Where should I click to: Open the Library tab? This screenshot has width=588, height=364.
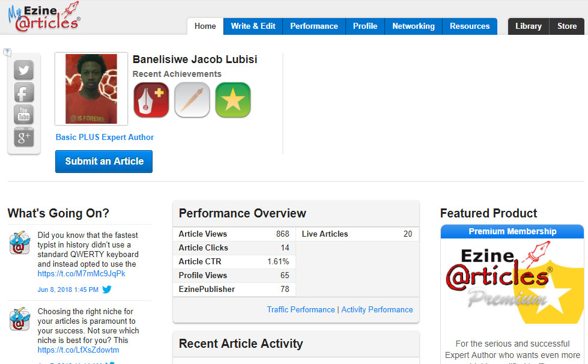pos(529,26)
